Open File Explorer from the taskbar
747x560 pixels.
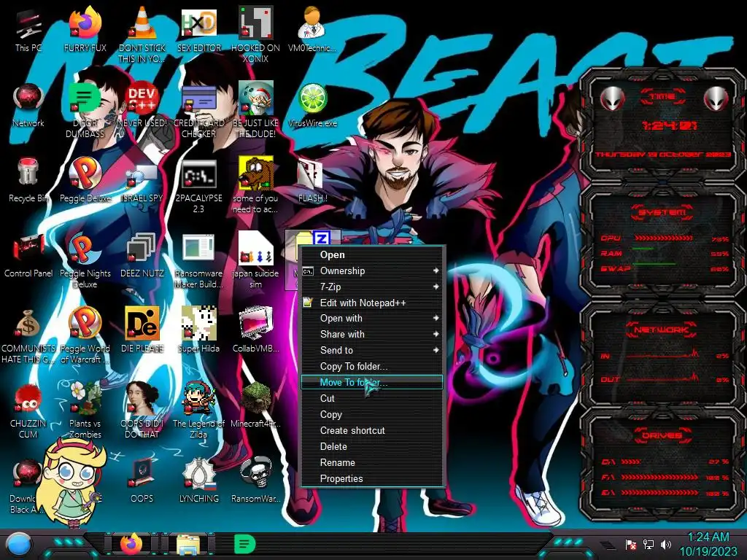pyautogui.click(x=189, y=544)
